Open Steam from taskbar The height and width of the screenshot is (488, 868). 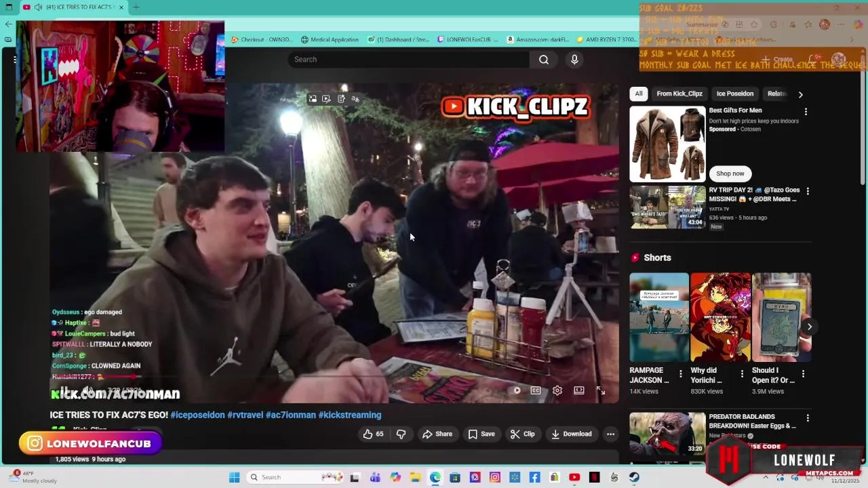tap(634, 477)
